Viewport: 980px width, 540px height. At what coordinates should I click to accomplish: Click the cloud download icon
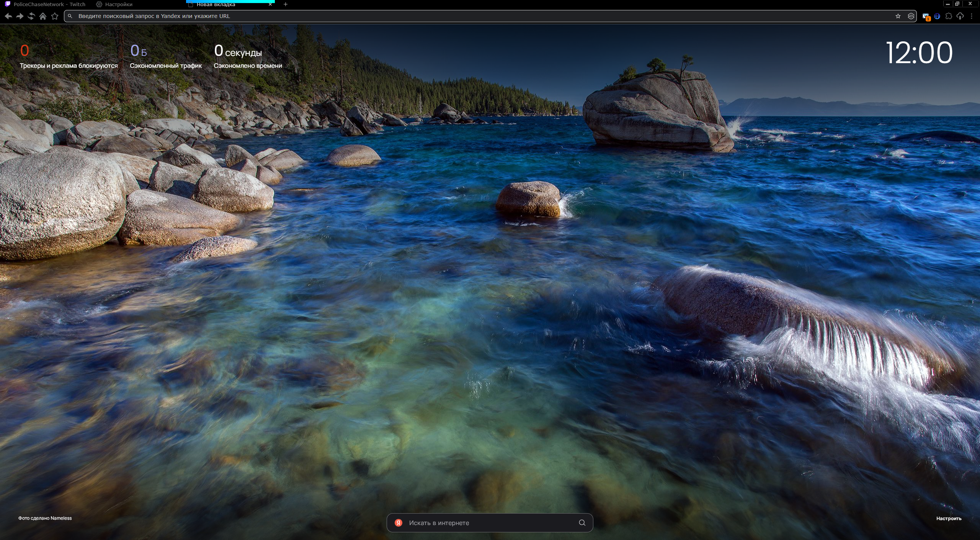click(960, 16)
